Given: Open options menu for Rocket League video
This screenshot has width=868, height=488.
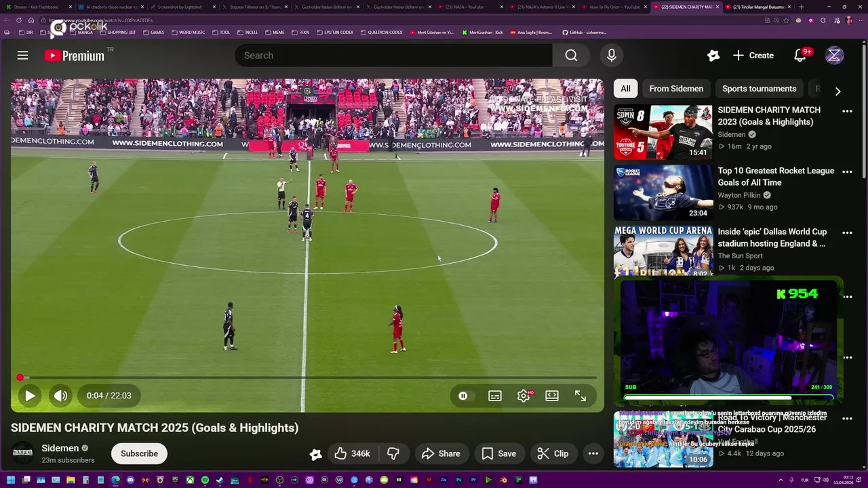Looking at the screenshot, I should click(847, 172).
